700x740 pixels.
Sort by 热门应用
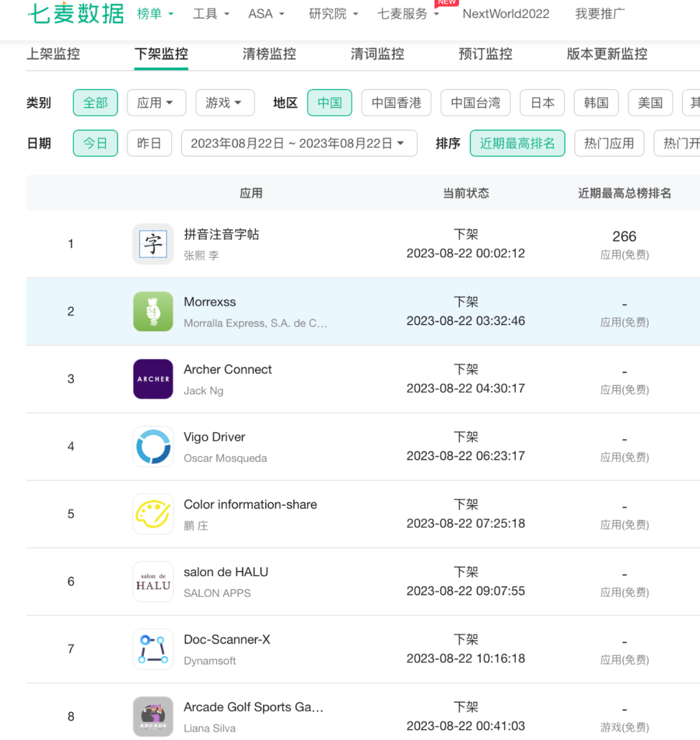(609, 143)
